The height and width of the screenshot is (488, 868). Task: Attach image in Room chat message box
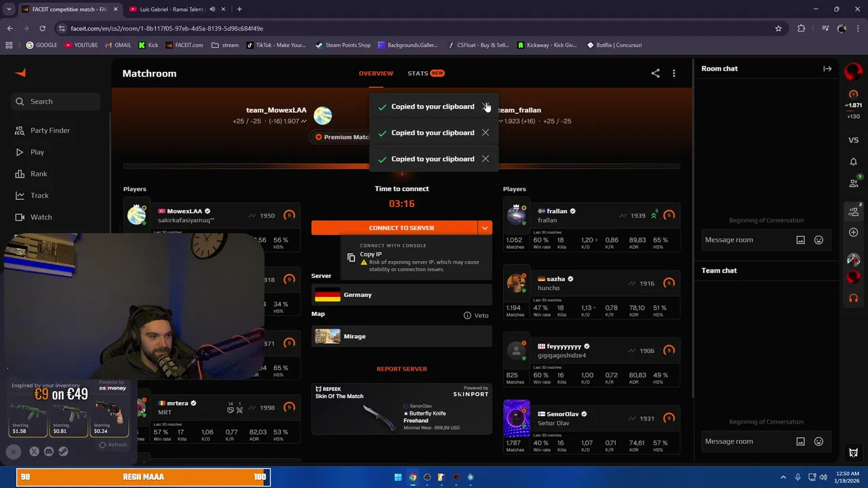click(x=800, y=240)
